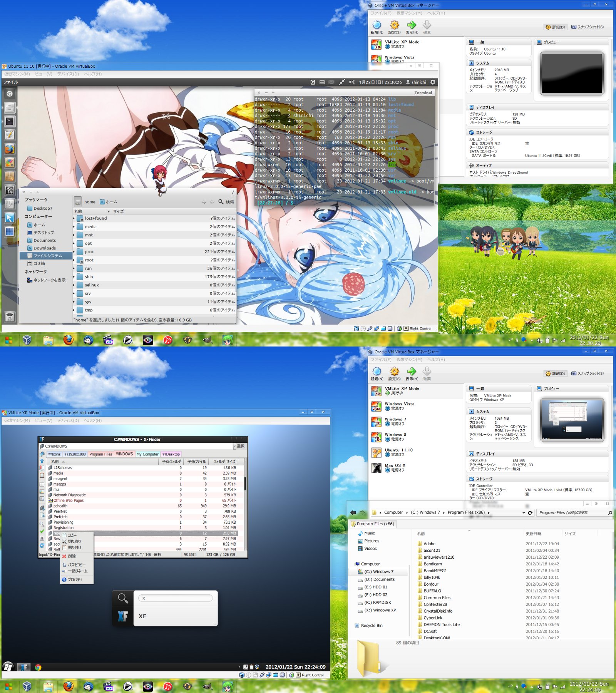
Task: Open the Explorer address bar history dropdown
Action: (523, 513)
